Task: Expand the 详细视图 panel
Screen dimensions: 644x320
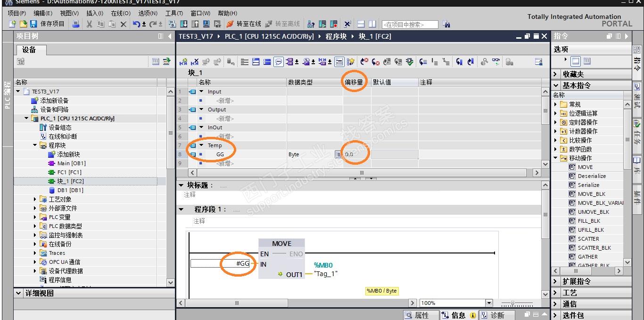Action: (18, 293)
